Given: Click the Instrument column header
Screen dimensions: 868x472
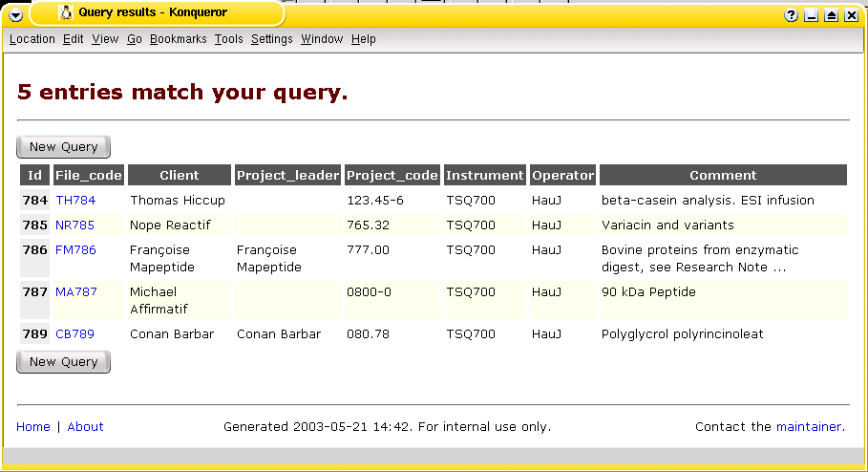Looking at the screenshot, I should coord(485,175).
